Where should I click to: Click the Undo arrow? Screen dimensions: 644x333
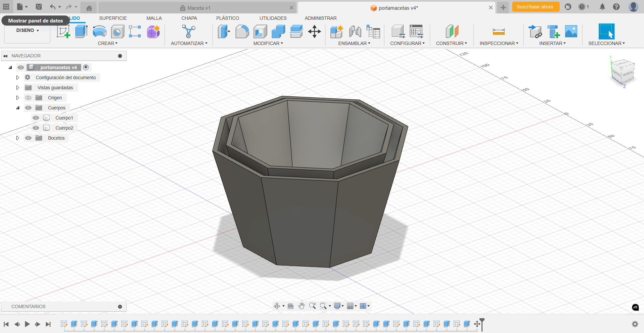coord(53,7)
